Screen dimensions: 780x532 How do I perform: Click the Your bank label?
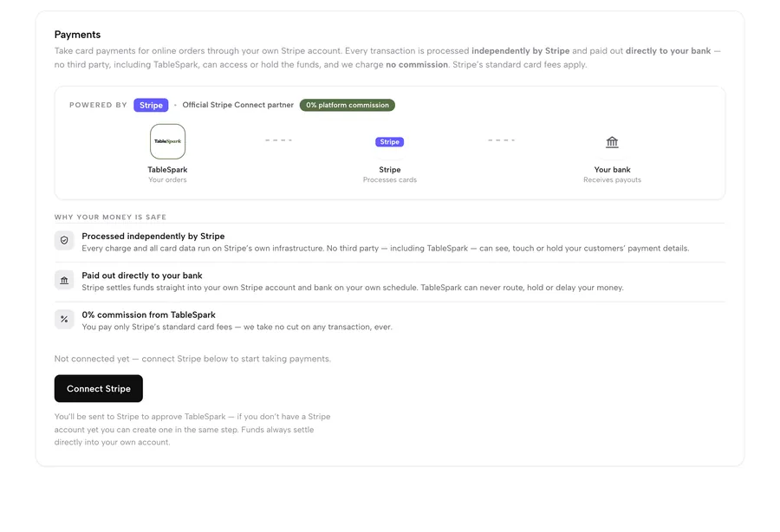coord(612,170)
